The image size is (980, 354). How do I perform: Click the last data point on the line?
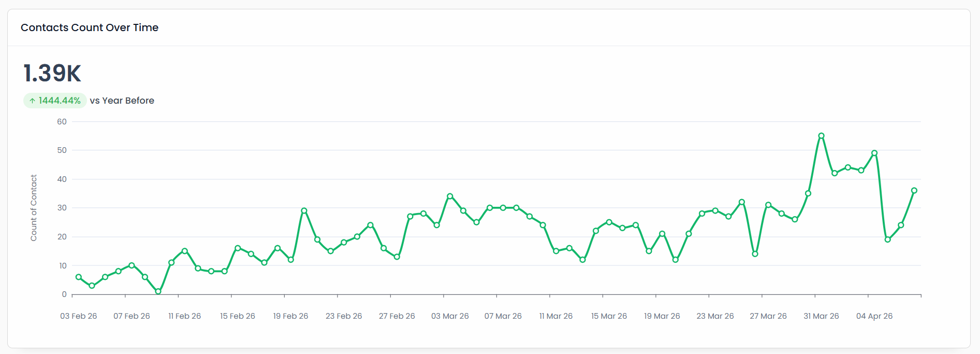click(x=914, y=191)
